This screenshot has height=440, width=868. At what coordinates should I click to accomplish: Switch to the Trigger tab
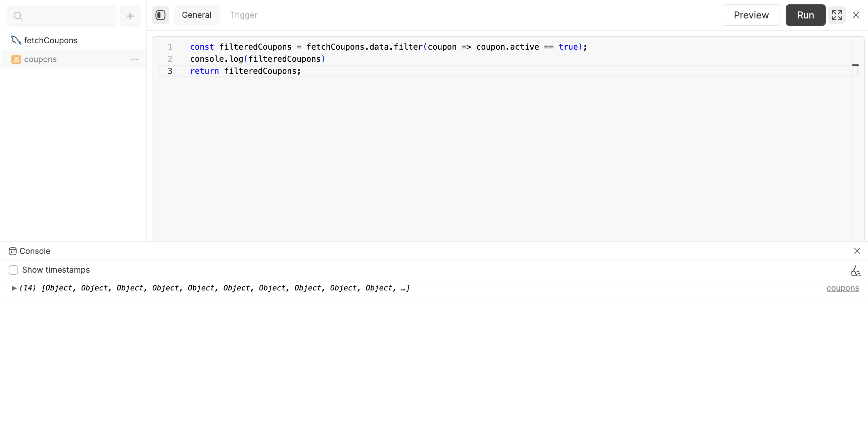(244, 15)
